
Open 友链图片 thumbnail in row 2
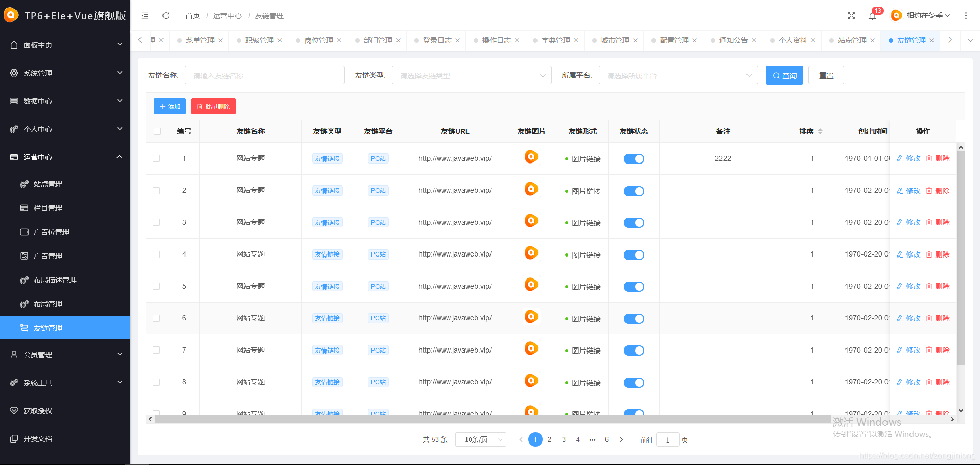click(531, 189)
